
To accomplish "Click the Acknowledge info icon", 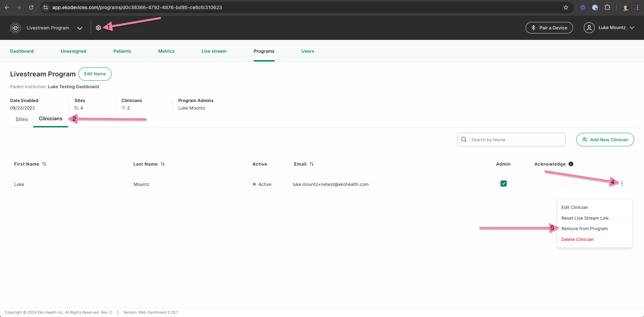I will pyautogui.click(x=571, y=164).
